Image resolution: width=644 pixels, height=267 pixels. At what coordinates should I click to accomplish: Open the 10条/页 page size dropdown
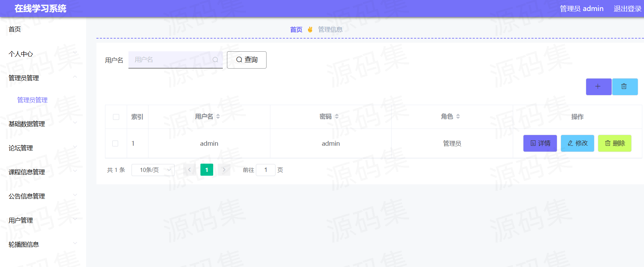pos(153,170)
